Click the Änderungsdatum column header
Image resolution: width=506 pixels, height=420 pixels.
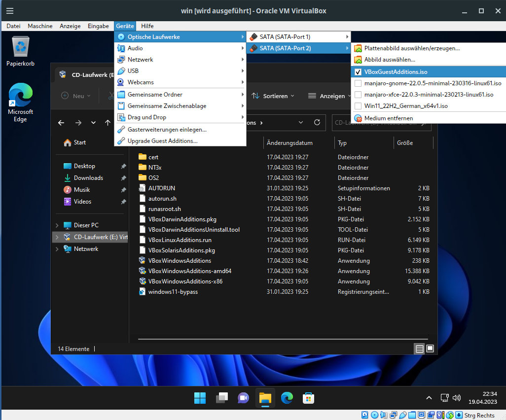(x=289, y=143)
